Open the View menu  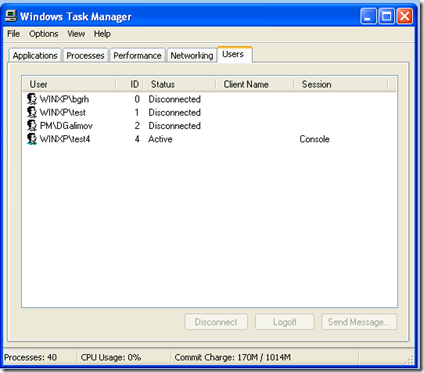tap(76, 34)
